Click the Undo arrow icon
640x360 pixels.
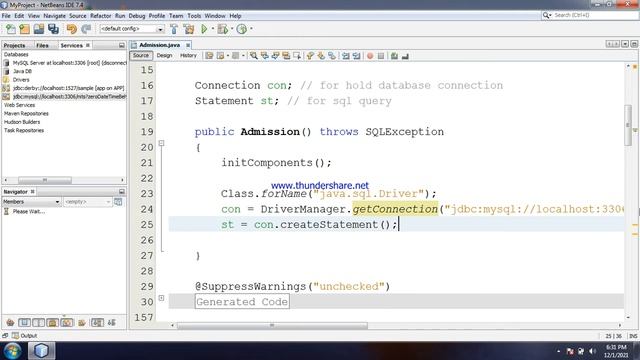71,29
